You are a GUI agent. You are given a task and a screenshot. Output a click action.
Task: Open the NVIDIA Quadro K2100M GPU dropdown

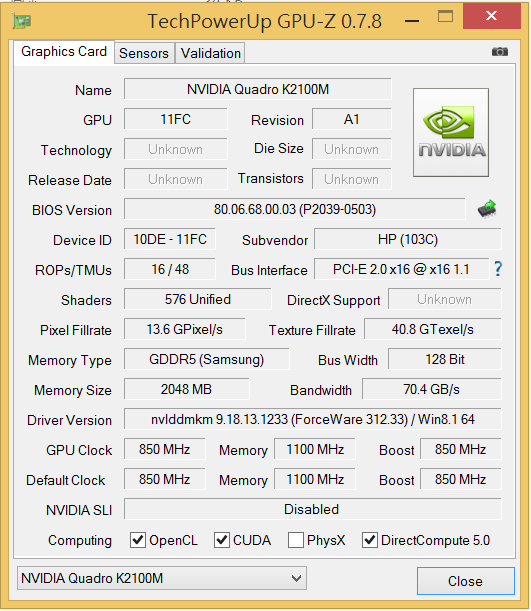(162, 578)
